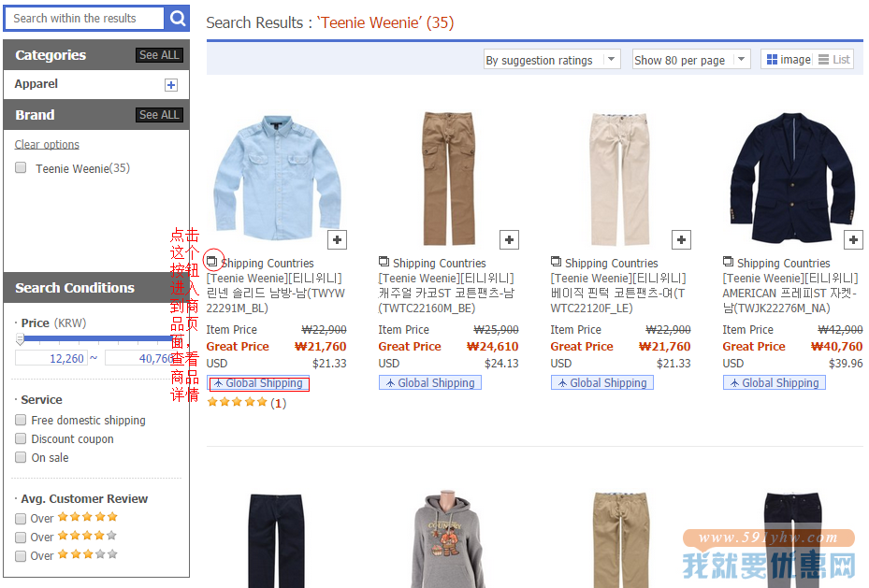Filter reviews over four stars

21,538
